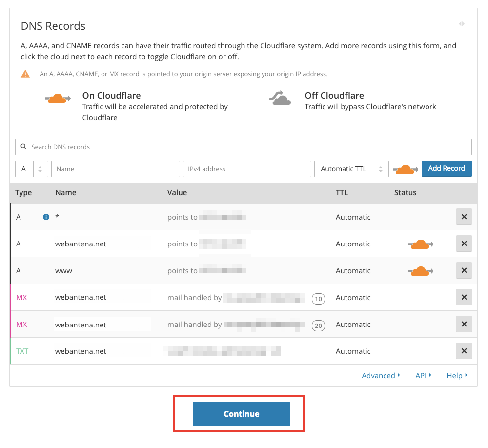Screen dimensions: 488x448
Task: Click the www record name
Action: tap(63, 271)
